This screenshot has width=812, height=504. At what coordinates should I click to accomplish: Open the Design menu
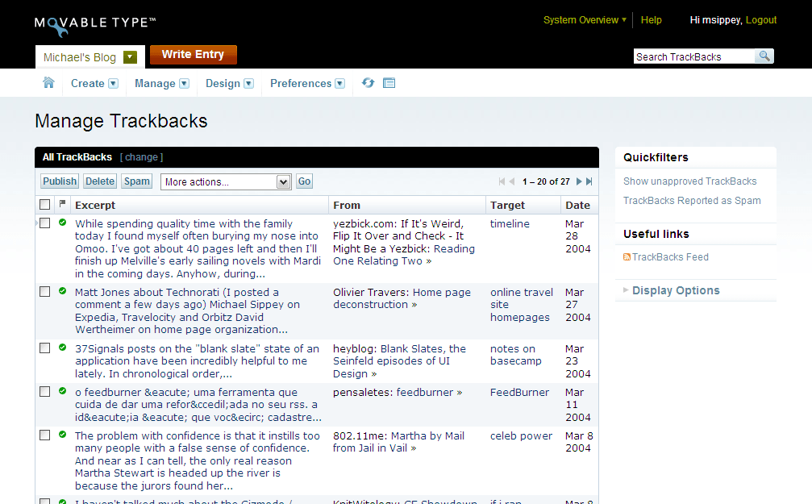coord(223,83)
